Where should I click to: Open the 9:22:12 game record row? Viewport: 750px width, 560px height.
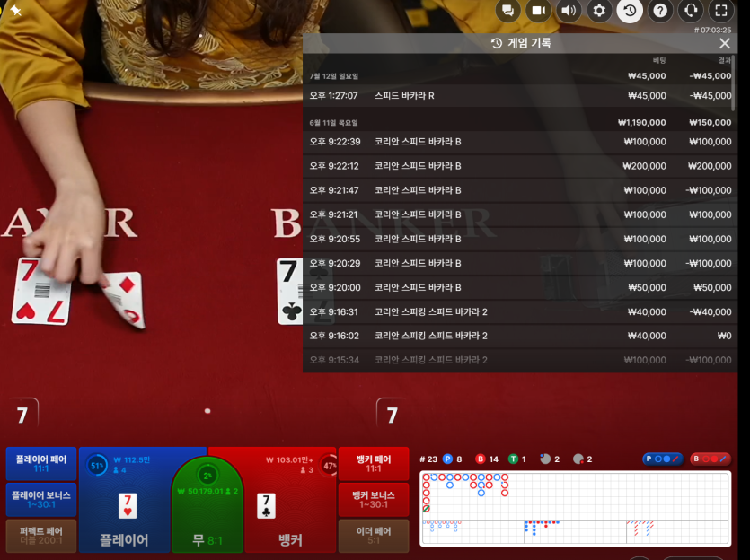[520, 166]
